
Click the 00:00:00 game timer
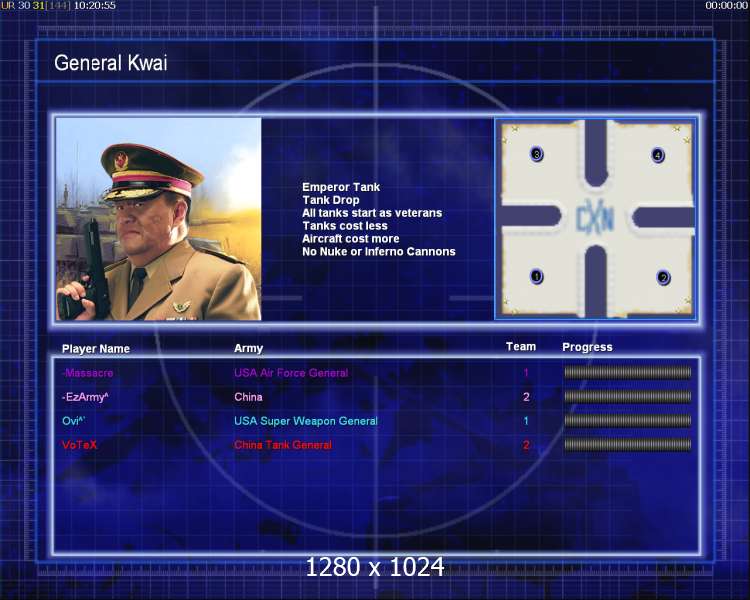[726, 5]
